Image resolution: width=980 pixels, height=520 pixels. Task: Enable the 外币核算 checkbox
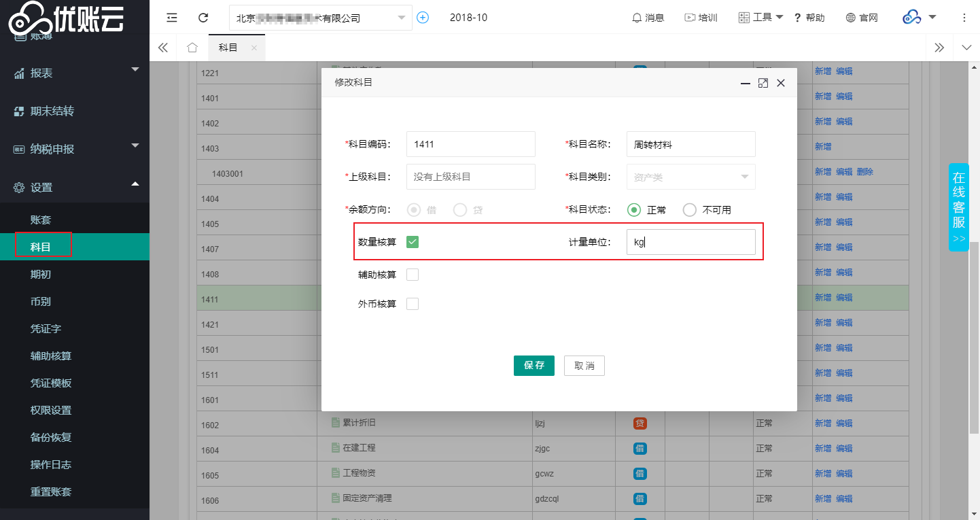tap(413, 303)
